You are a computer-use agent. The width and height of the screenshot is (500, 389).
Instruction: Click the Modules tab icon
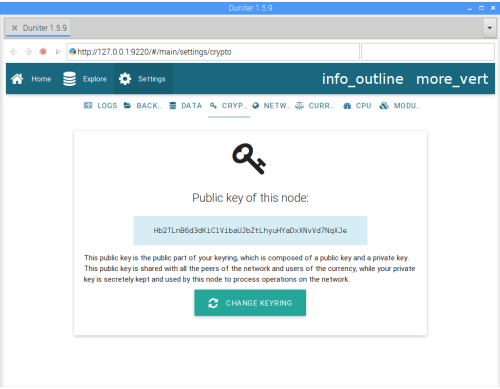coord(384,106)
